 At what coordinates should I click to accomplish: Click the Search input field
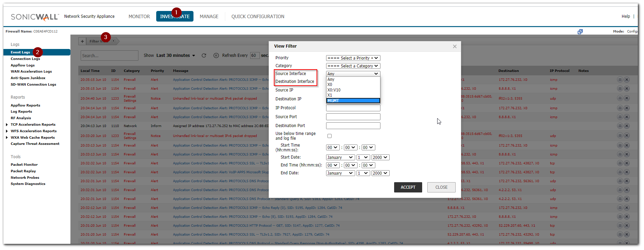[x=109, y=55]
